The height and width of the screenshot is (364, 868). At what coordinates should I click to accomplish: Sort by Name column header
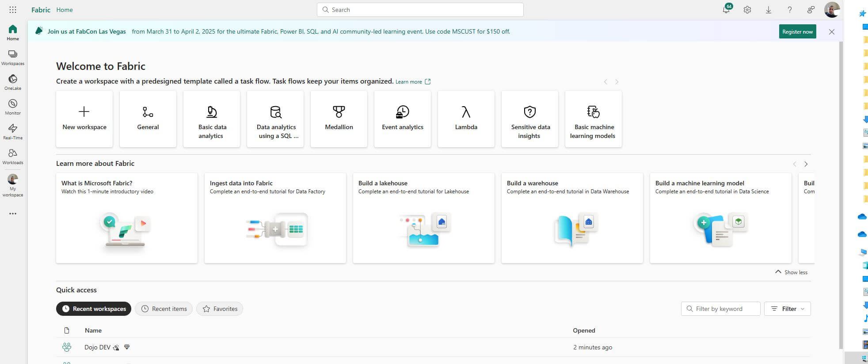click(93, 330)
